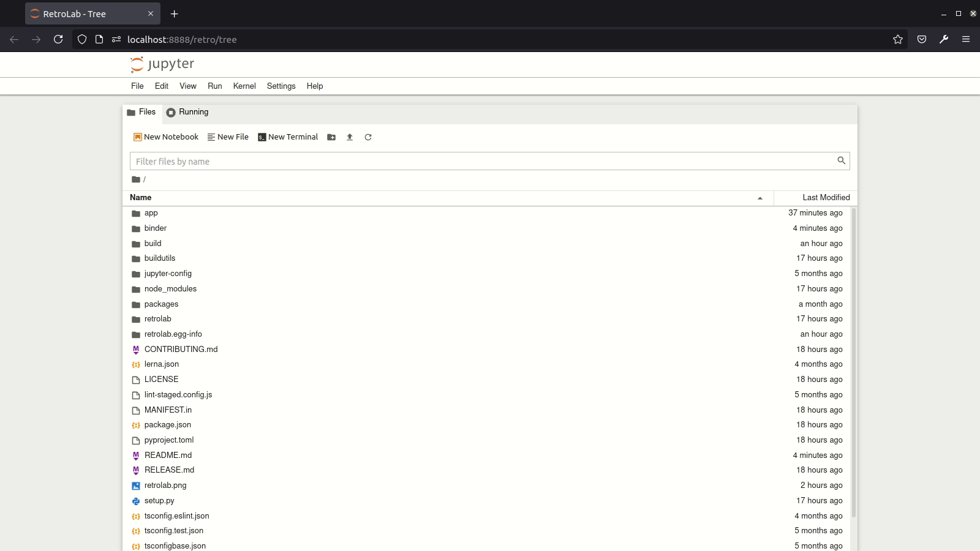The image size is (980, 551).
Task: Open the Pocket save icon
Action: pyautogui.click(x=922, y=39)
